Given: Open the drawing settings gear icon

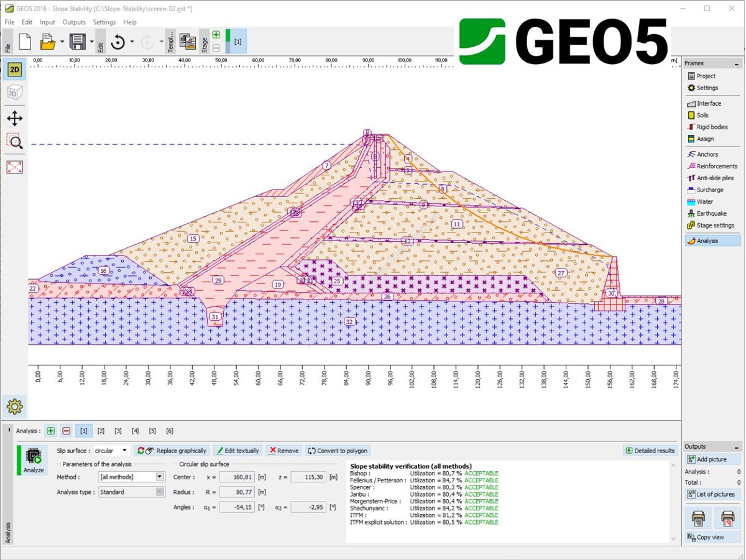Looking at the screenshot, I should (14, 407).
